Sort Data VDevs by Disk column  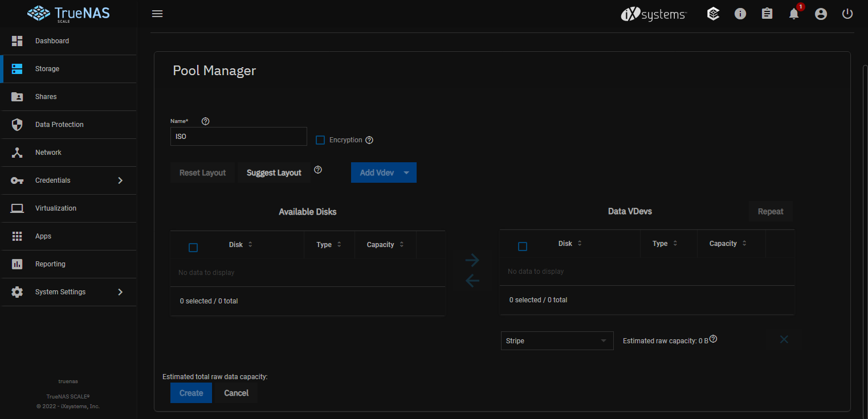(570, 244)
